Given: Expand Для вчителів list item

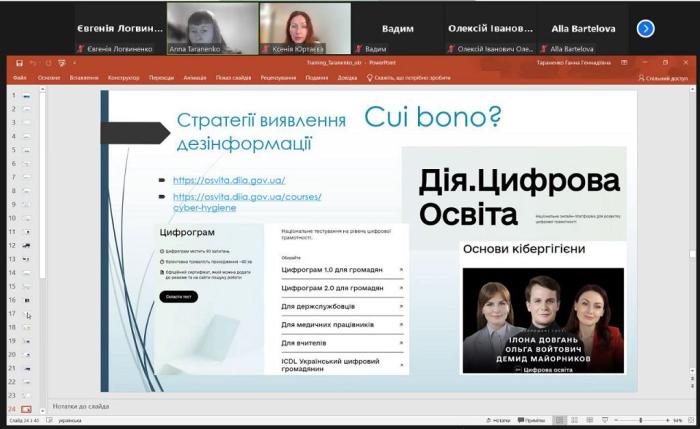Looking at the screenshot, I should 341,342.
